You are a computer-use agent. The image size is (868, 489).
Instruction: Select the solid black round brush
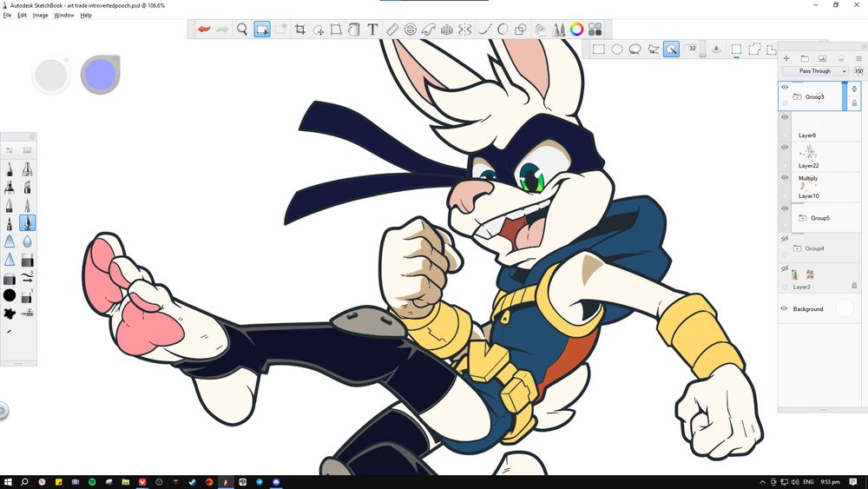[10, 295]
